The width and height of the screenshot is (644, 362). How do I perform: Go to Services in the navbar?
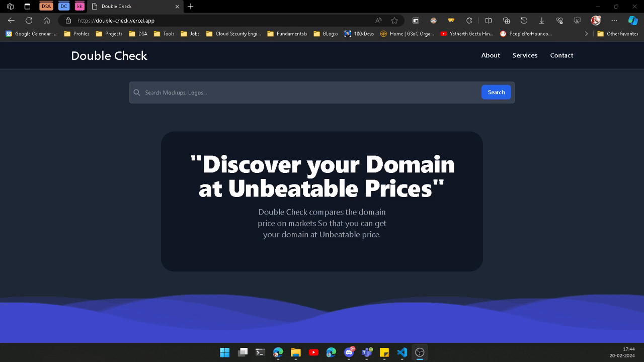tap(525, 55)
